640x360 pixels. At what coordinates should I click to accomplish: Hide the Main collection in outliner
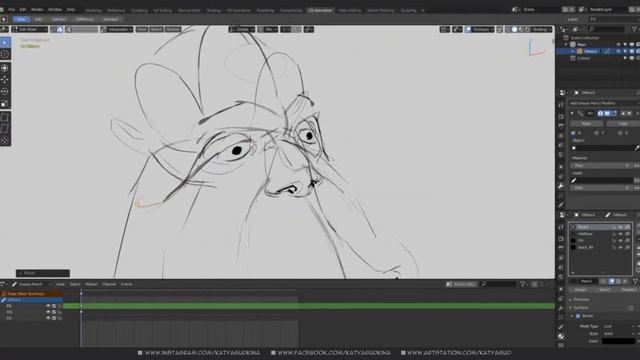618,44
